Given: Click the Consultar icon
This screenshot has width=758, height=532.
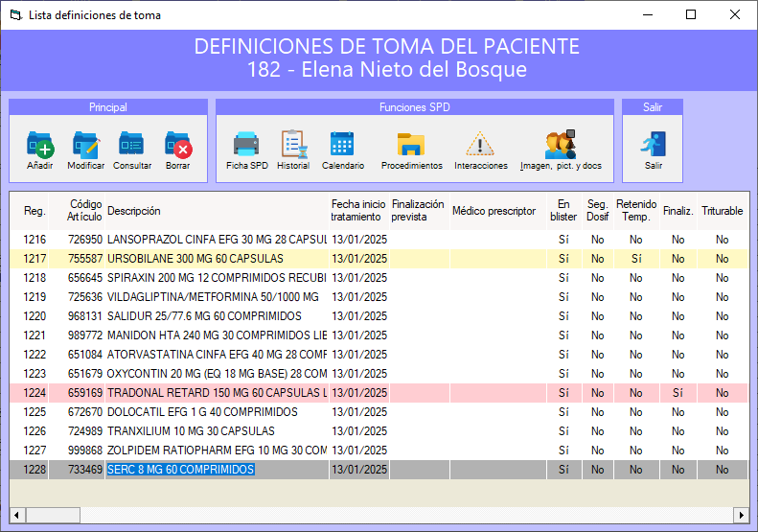Looking at the screenshot, I should click(131, 145).
